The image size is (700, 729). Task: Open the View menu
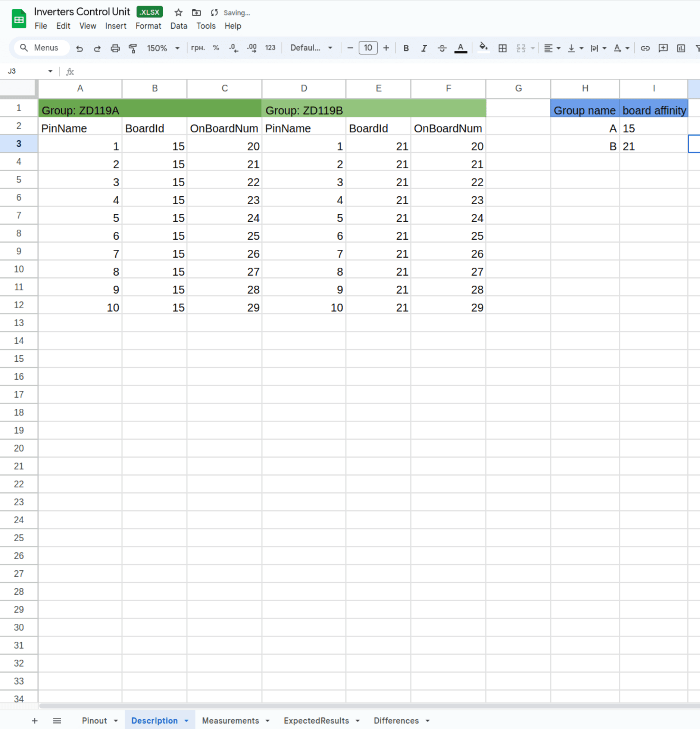tap(88, 26)
